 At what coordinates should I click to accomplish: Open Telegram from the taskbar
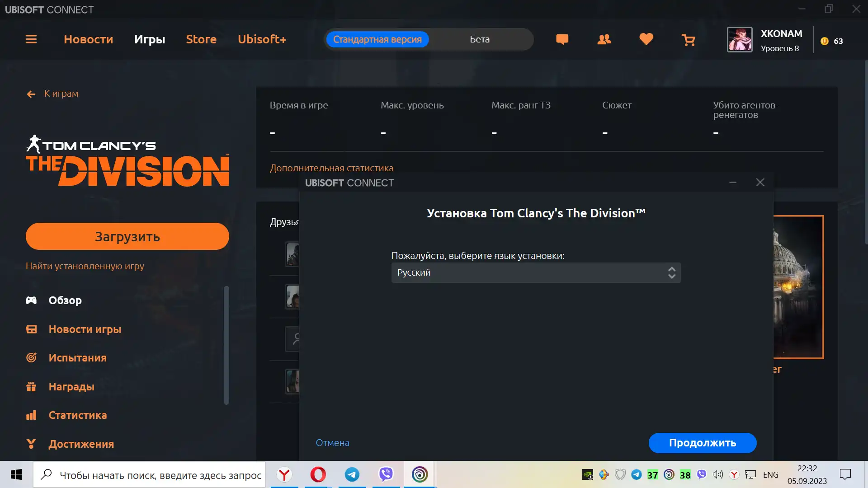[352, 474]
